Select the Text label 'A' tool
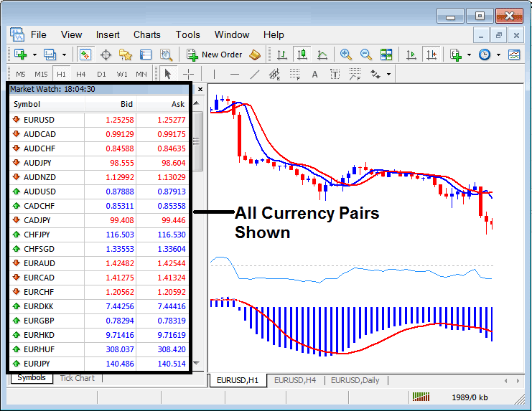 (314, 74)
